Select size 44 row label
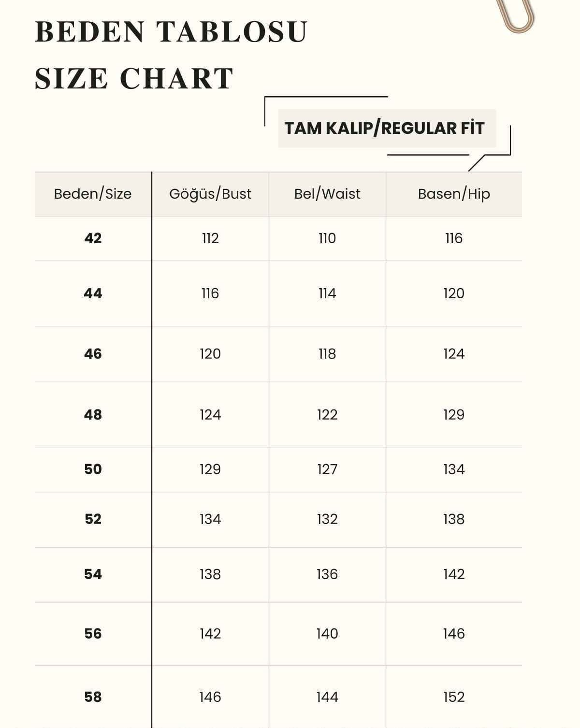The width and height of the screenshot is (580, 728). pos(93,293)
